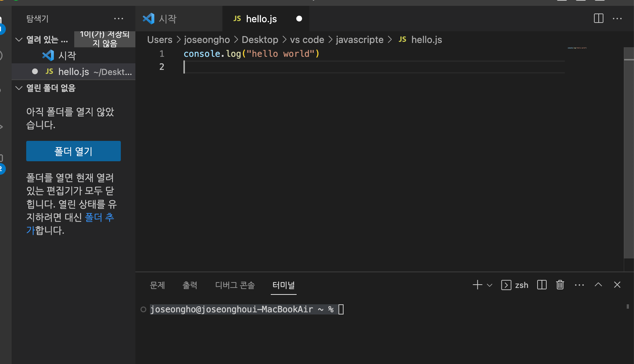The image size is (634, 364).
Task: Click unsaved dot beside hello.js in open editors
Action: (x=35, y=71)
